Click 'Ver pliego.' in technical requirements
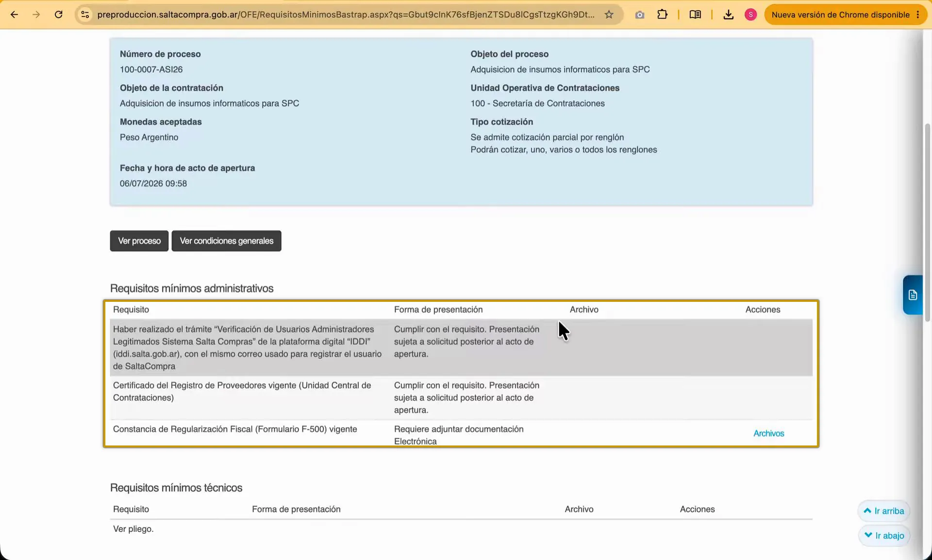This screenshot has height=560, width=932. pos(133,529)
